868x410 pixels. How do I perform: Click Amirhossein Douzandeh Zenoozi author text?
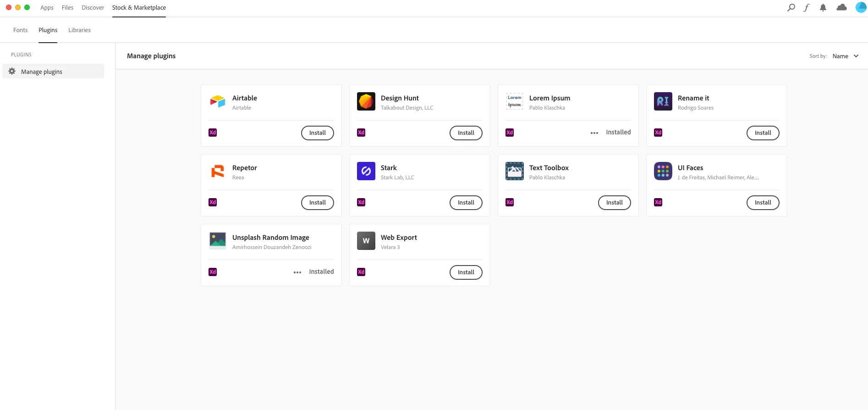(271, 247)
